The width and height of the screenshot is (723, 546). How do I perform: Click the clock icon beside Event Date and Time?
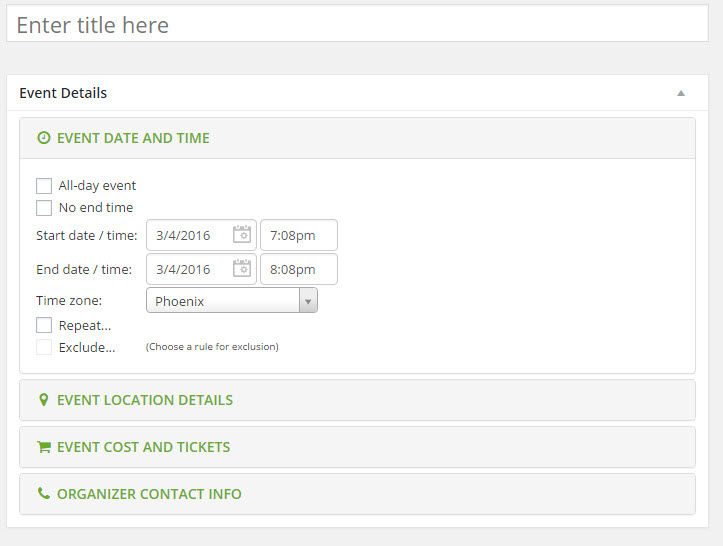pos(43,138)
